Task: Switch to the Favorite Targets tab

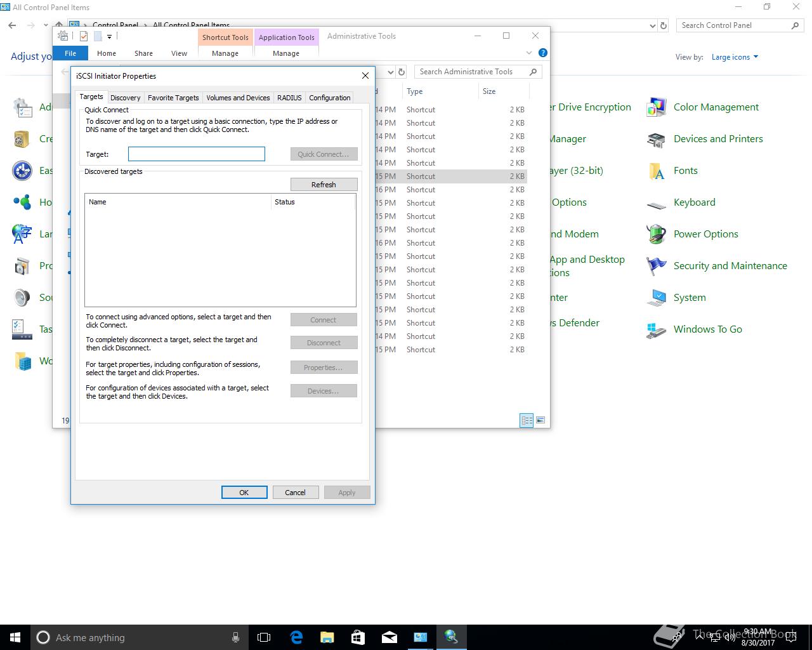Action: point(173,98)
